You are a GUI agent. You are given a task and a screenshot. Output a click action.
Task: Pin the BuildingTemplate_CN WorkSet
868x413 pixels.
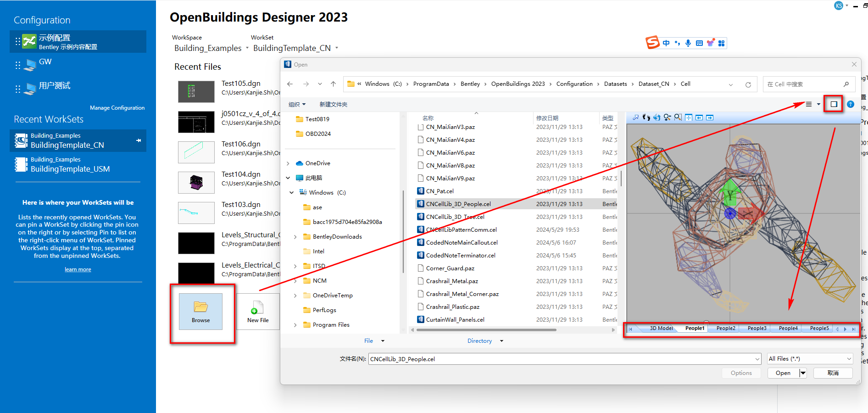click(139, 140)
